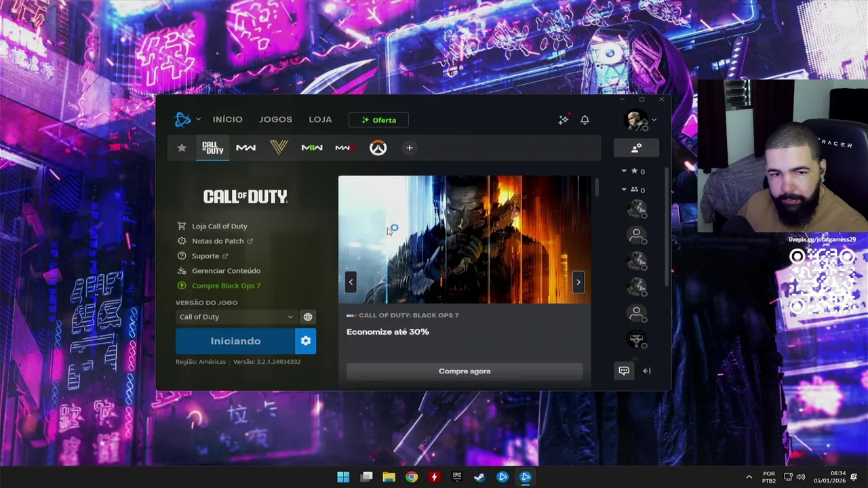Select the favorites star in the game bar
Viewport: 868px width, 488px height.
(x=182, y=148)
